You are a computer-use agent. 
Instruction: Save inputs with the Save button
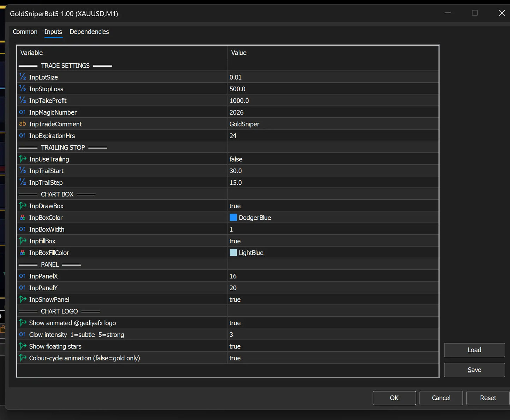pyautogui.click(x=474, y=370)
